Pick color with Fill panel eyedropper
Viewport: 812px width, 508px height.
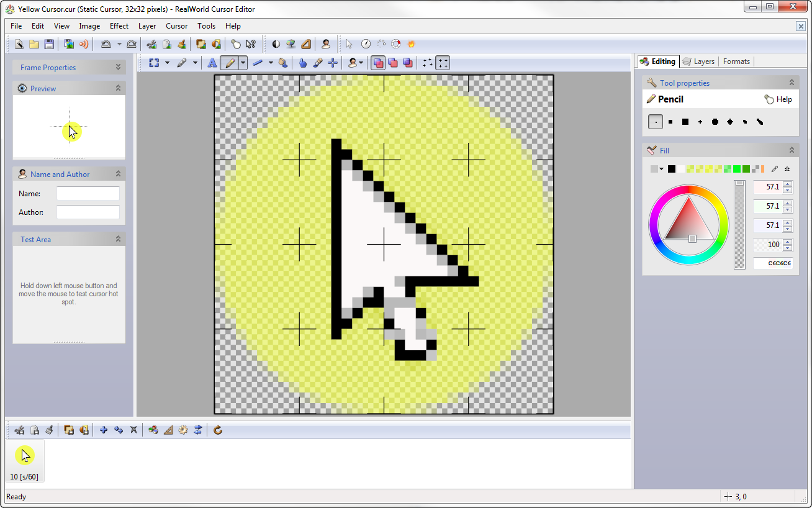tap(775, 169)
